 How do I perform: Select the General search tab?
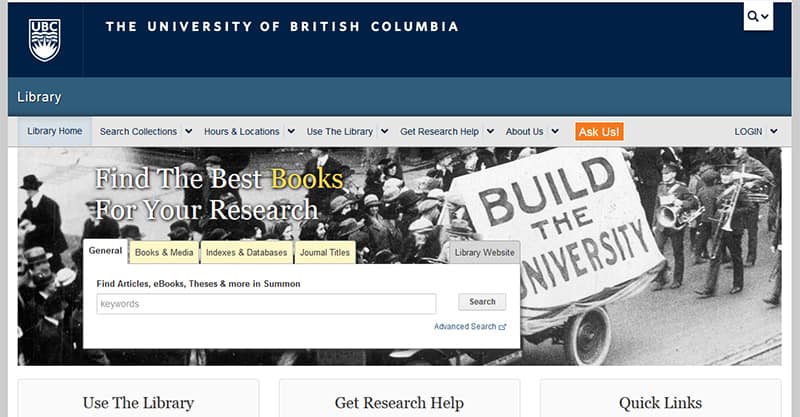tap(105, 251)
